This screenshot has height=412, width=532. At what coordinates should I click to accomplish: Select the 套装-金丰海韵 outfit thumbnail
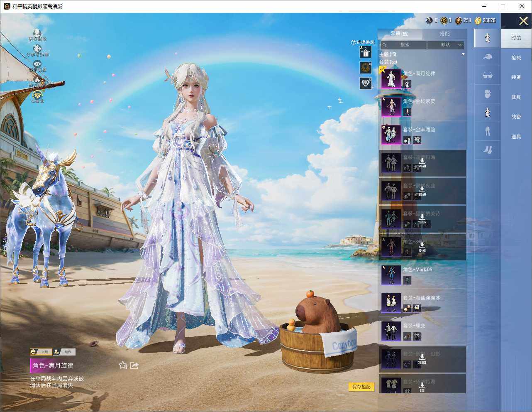click(391, 134)
